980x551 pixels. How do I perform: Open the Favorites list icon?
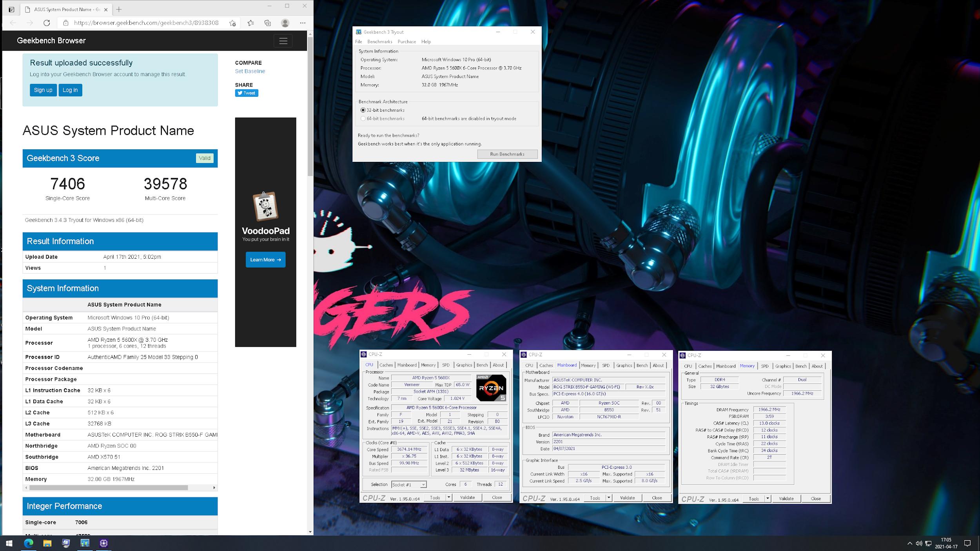click(251, 23)
